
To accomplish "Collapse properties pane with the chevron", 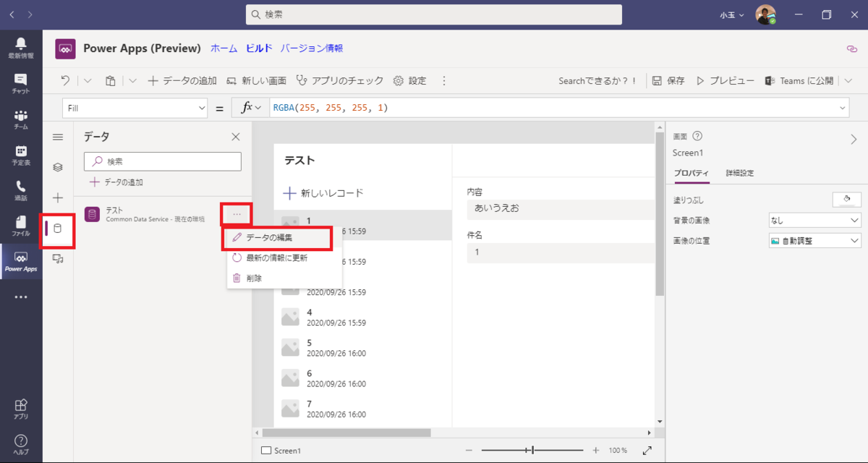I will click(854, 140).
